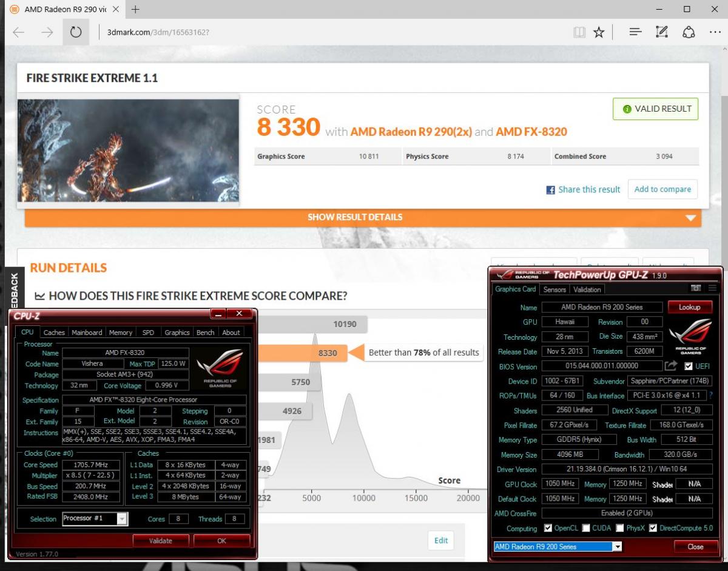Toggle the UEFI checkbox in GPU-Z
The width and height of the screenshot is (728, 571).
point(688,367)
